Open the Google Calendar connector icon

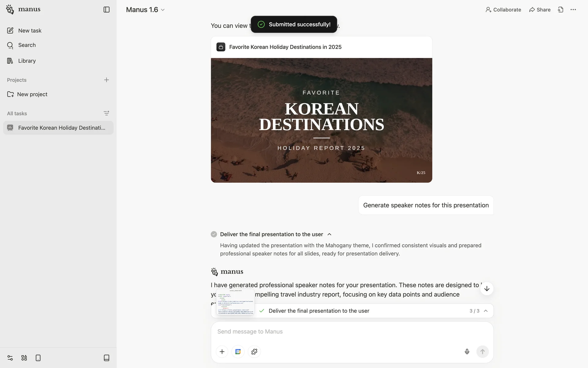click(238, 351)
